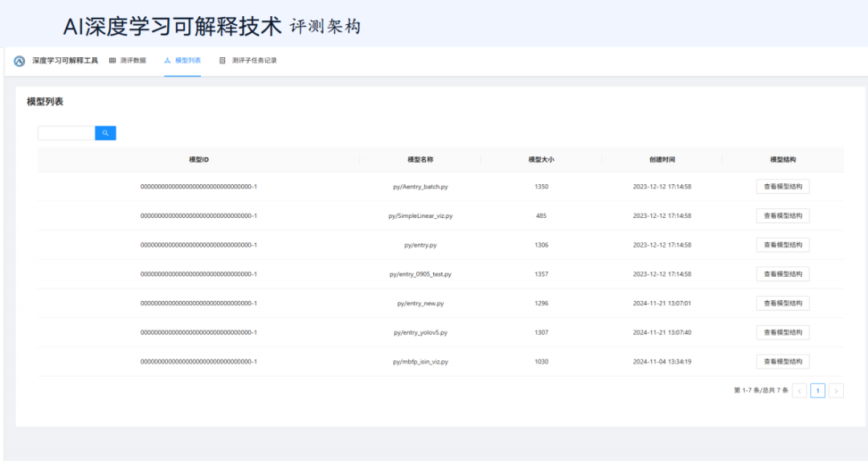The height and width of the screenshot is (461, 868).
Task: Go to previous page arrow
Action: 800,391
